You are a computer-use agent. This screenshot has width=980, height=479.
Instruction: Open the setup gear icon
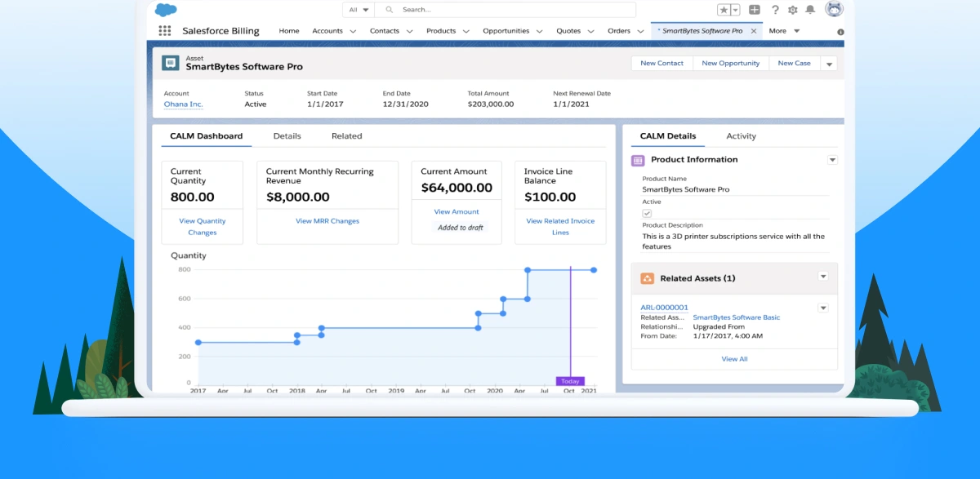coord(792,10)
